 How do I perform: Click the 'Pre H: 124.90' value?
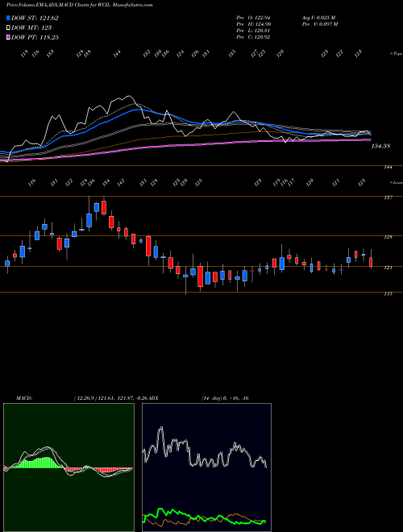click(253, 24)
